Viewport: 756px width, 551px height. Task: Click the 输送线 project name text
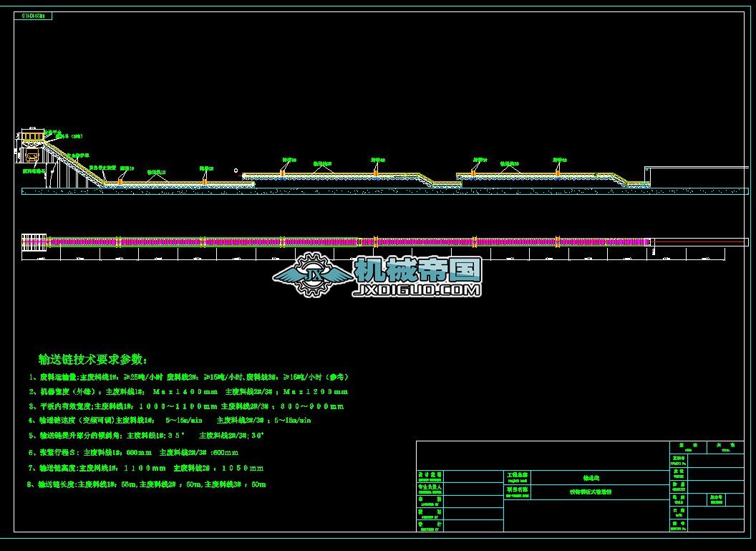coord(591,478)
